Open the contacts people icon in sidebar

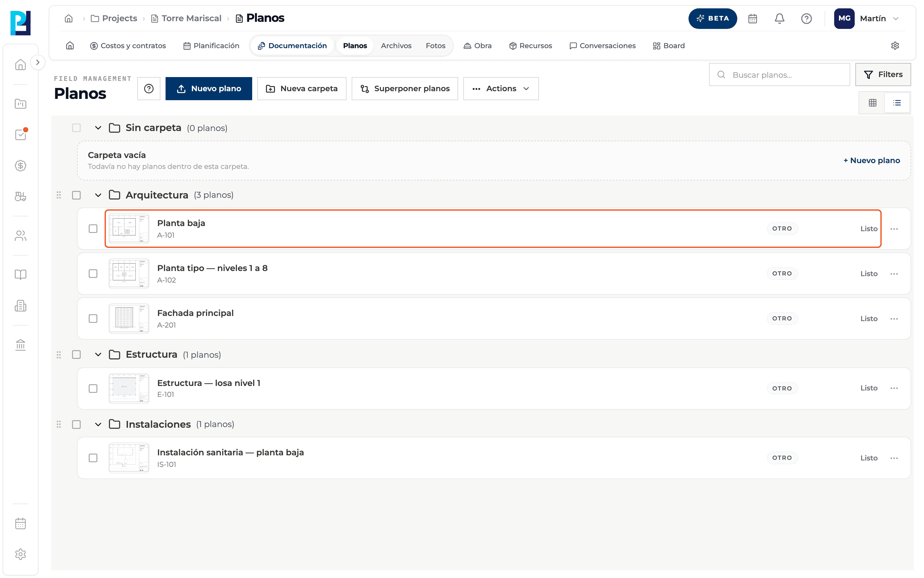coord(21,235)
